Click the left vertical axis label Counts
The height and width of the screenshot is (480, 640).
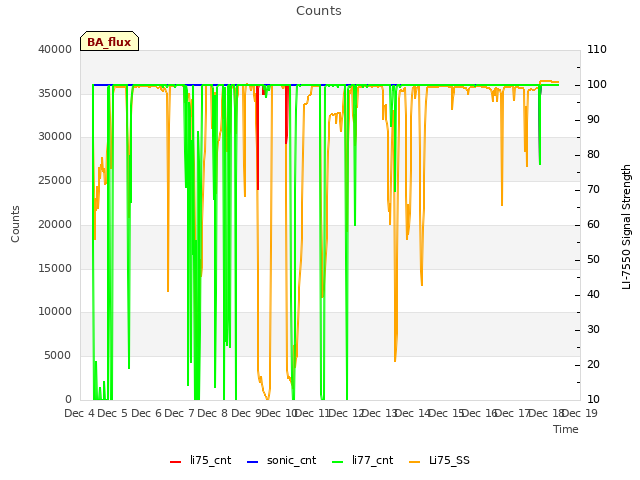pyautogui.click(x=15, y=224)
